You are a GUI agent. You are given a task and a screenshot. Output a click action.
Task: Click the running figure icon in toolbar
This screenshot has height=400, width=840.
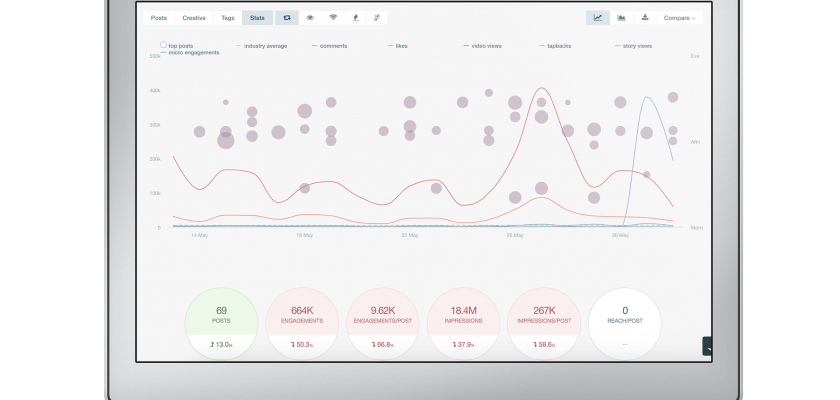[378, 18]
